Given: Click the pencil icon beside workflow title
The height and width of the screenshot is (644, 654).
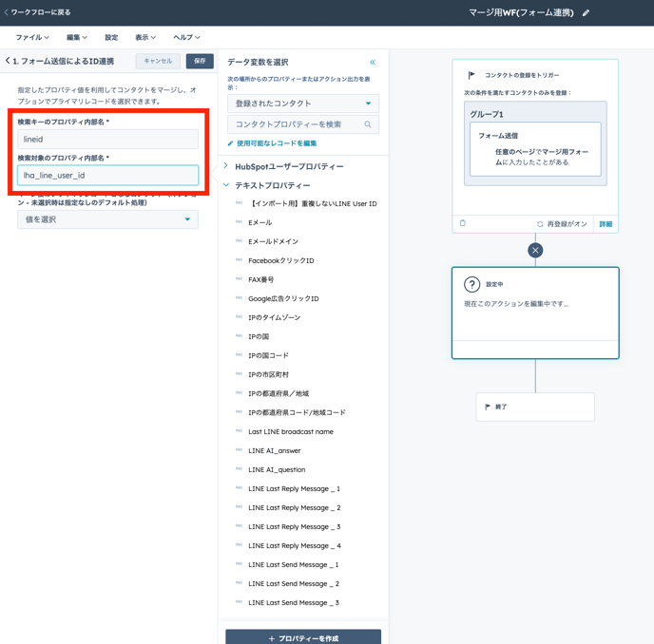Looking at the screenshot, I should click(x=586, y=13).
